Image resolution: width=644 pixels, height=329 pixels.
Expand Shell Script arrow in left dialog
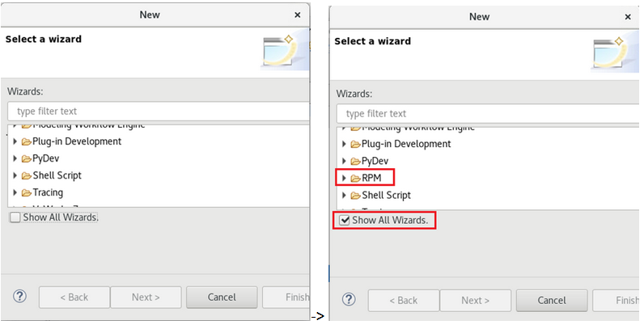pyautogui.click(x=15, y=175)
